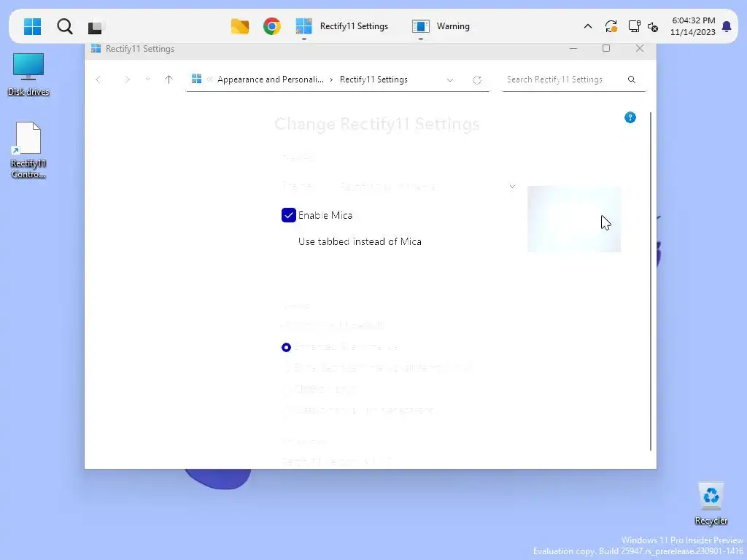Open Task View on the taskbar
747x560 pixels.
point(95,27)
